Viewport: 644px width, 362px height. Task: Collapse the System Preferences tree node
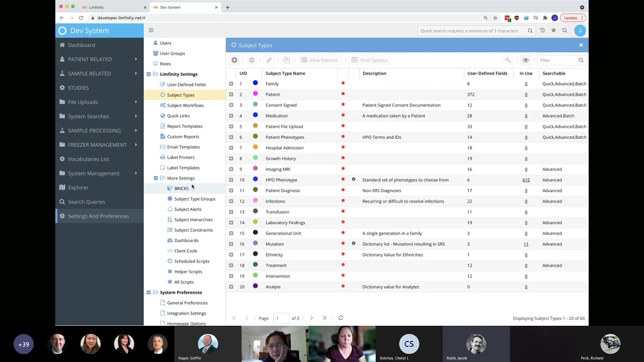[x=148, y=292]
